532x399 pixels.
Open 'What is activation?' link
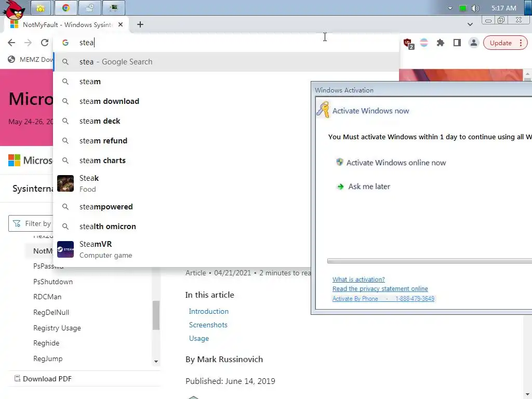358,279
